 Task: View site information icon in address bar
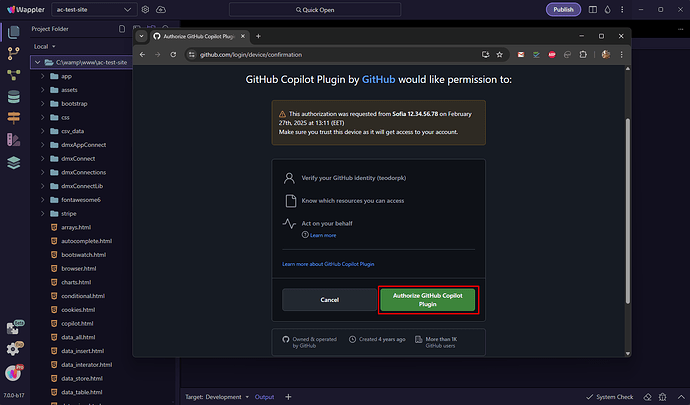tap(191, 55)
